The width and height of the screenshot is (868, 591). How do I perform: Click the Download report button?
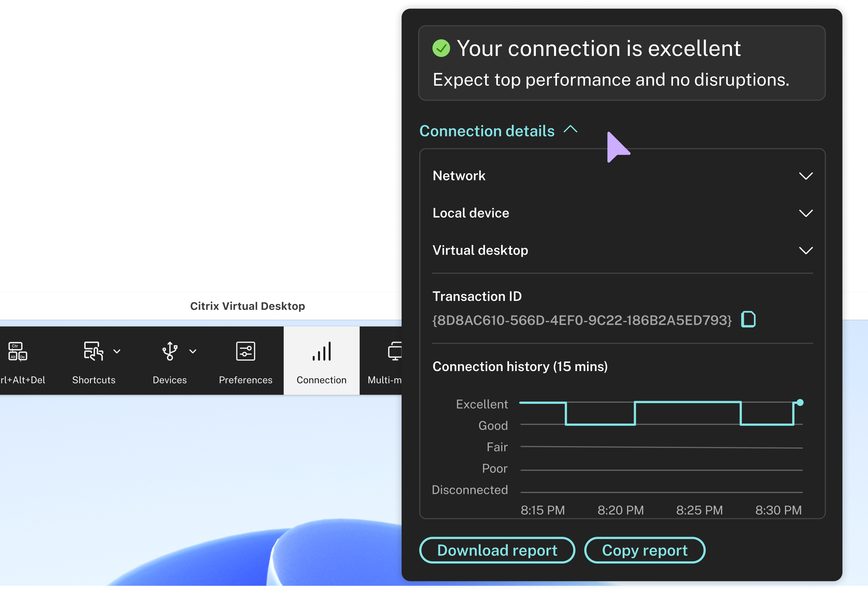coord(497,550)
